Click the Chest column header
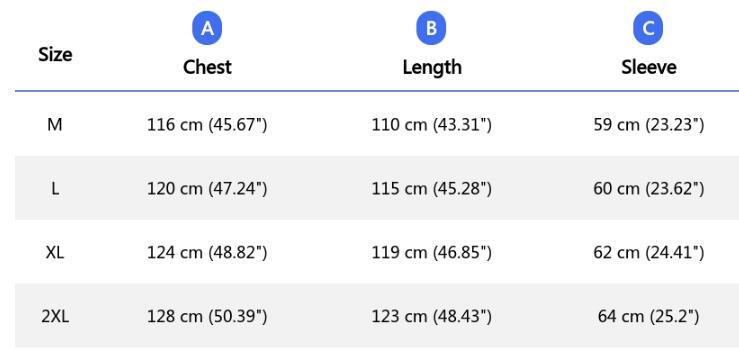Screen dimensions: 739x364 click(x=207, y=67)
